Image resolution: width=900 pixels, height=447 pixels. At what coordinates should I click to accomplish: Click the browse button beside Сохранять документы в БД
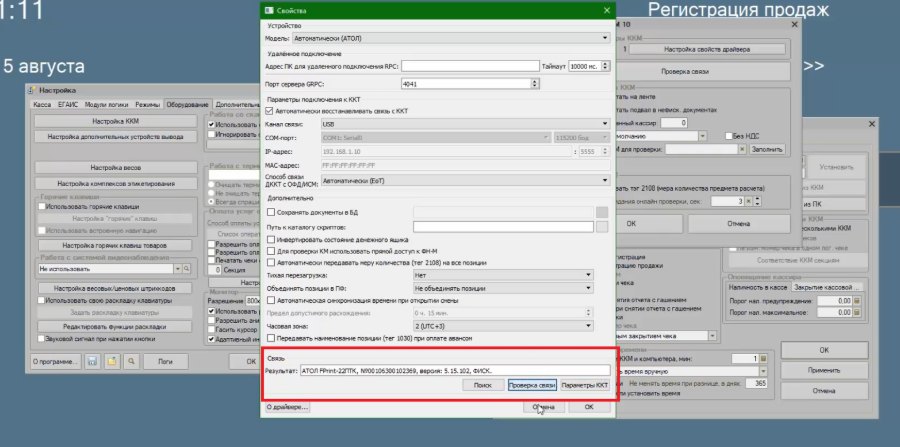tap(602, 212)
